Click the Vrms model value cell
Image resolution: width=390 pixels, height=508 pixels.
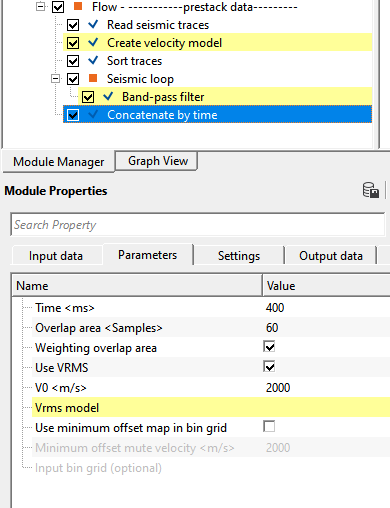326,407
